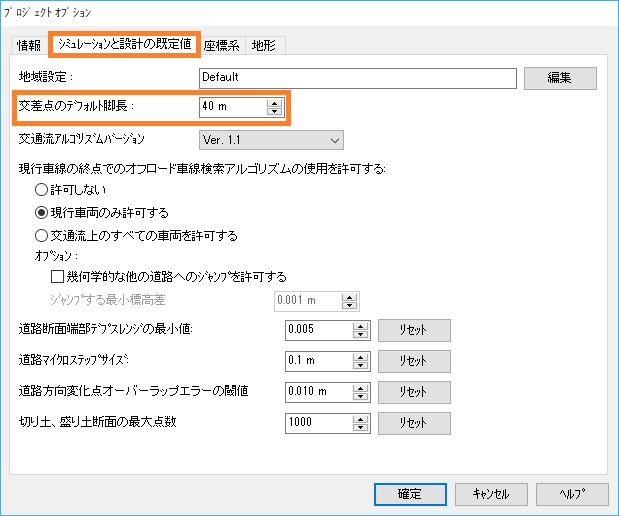This screenshot has width=619, height=516.
Task: Increase 道路方向変化点オーバーラップエラーの閾値 spinner
Action: 360,388
